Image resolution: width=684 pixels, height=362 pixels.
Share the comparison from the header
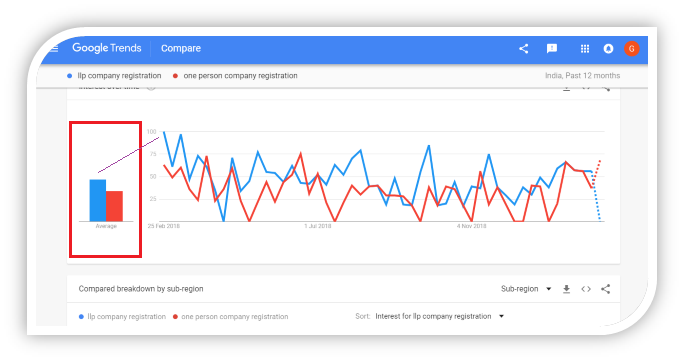pos(523,48)
